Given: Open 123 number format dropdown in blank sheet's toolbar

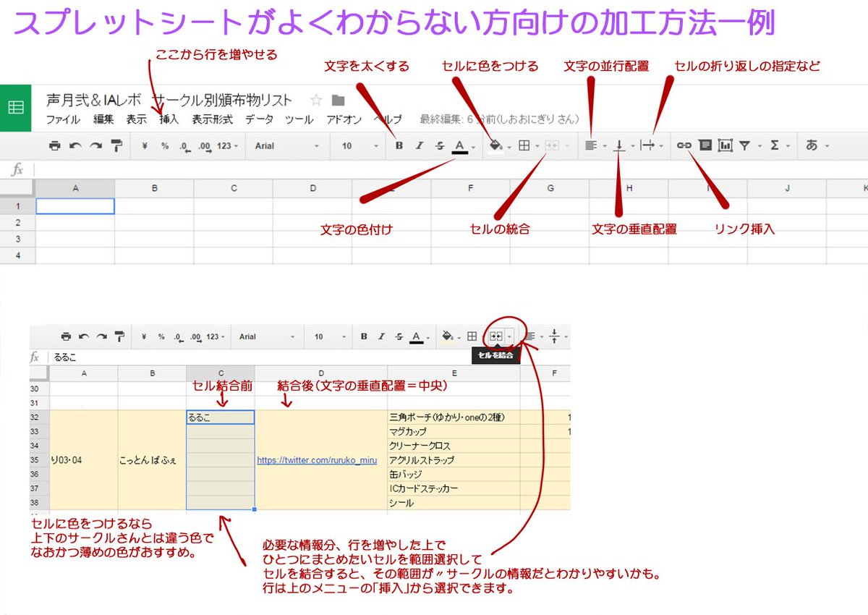Looking at the screenshot, I should coord(226,145).
